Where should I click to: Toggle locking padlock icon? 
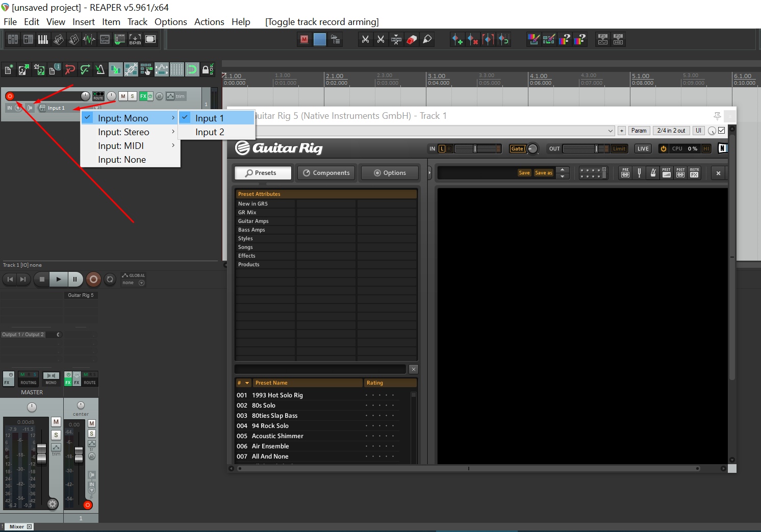tap(208, 69)
